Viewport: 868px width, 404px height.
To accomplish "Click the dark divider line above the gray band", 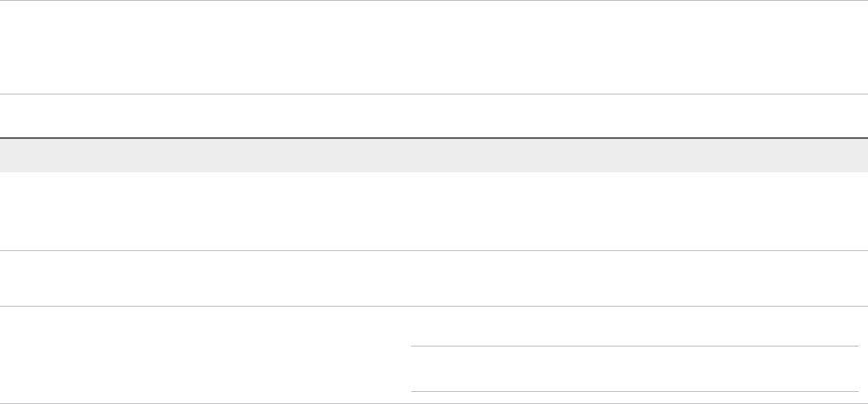I will (434, 138).
